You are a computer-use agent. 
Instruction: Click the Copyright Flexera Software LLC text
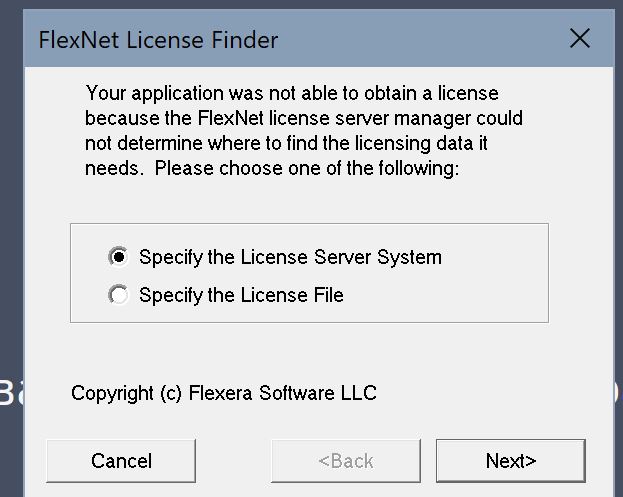pyautogui.click(x=224, y=393)
